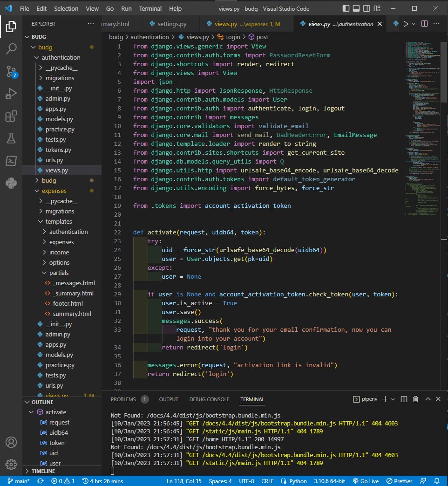448x486 pixels.
Task: Change the CRLF line ending setting
Action: point(267,481)
